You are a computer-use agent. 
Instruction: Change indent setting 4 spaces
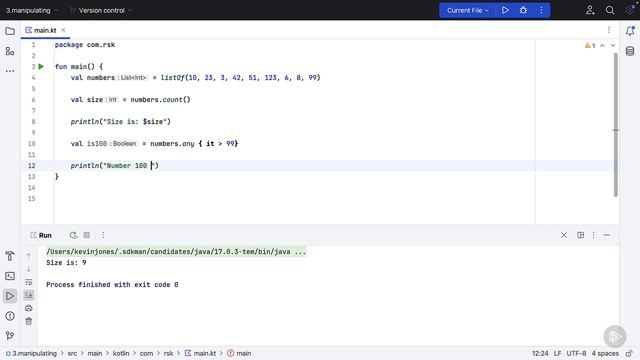pos(605,353)
